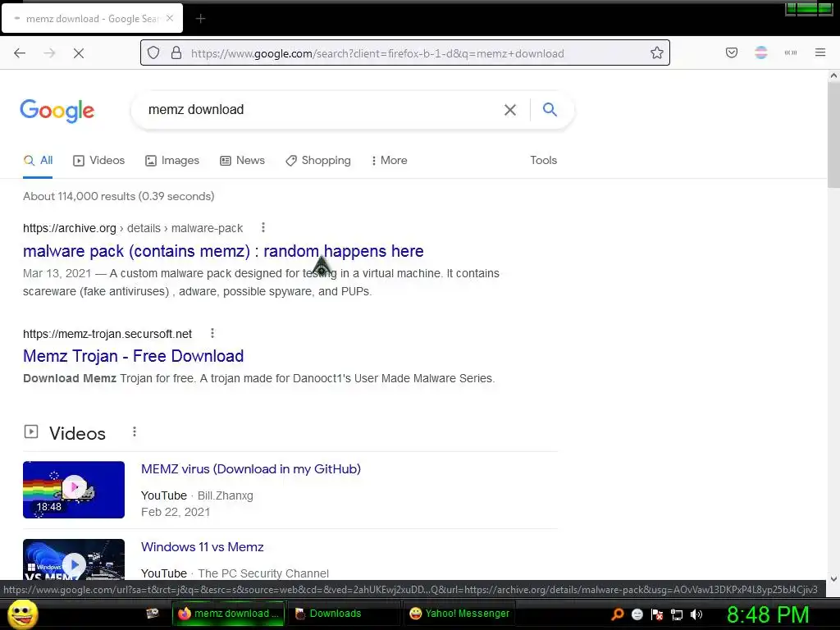Click the small taskbar quick-launch icon
This screenshot has width=840, height=630.
click(x=153, y=614)
